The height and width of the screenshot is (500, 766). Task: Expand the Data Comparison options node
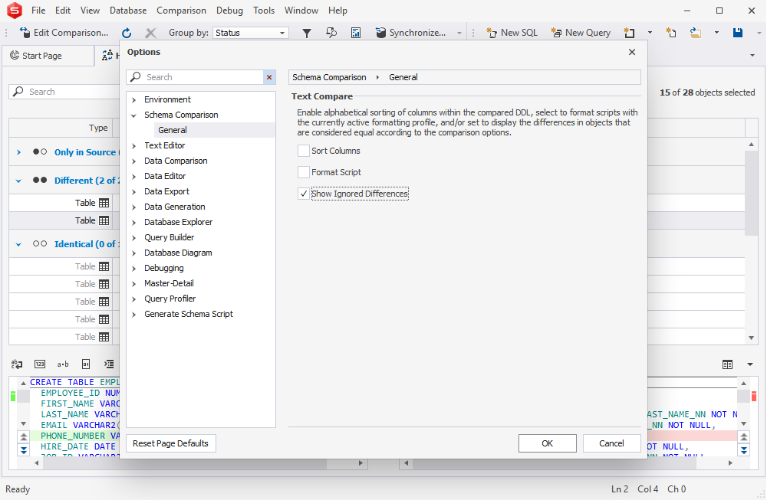tap(134, 161)
